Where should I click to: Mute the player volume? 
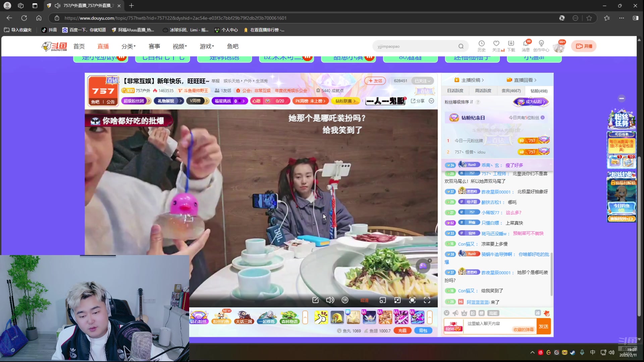tap(330, 300)
